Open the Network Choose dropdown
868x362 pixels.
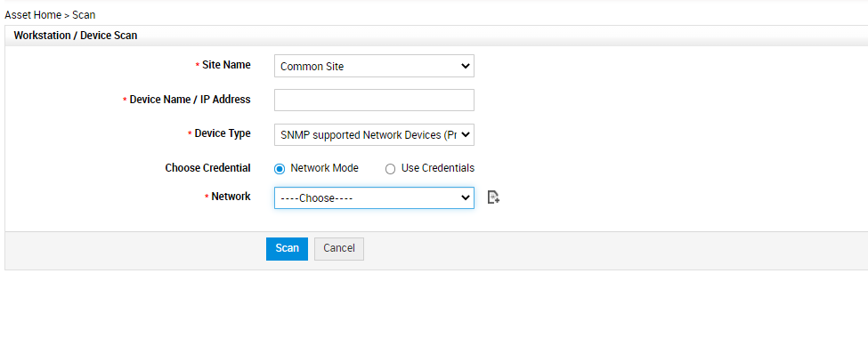[x=374, y=197]
